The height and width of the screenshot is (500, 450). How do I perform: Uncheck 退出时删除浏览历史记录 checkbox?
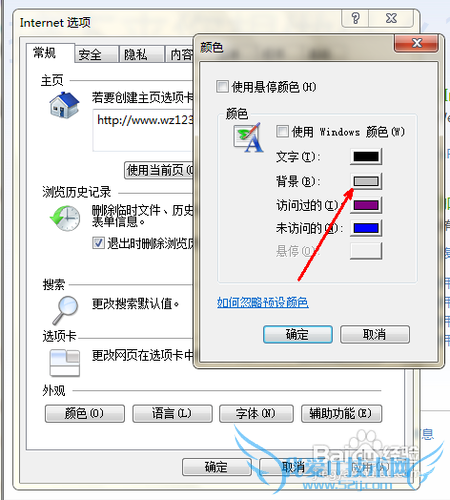98,243
